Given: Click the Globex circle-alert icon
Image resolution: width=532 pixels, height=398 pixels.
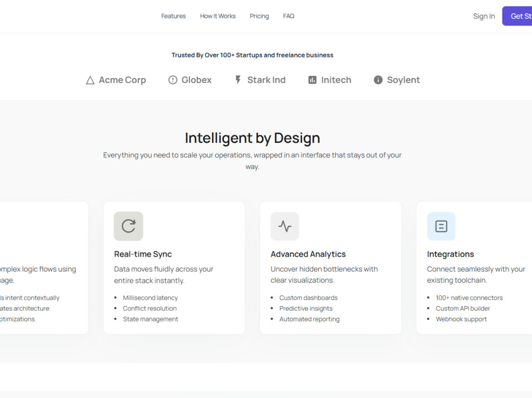Looking at the screenshot, I should pos(173,80).
